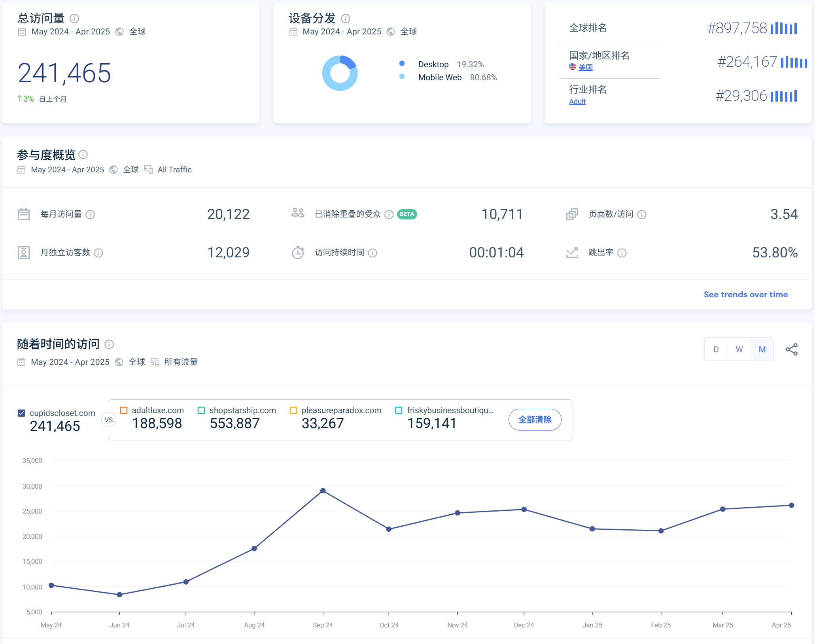Click global rank #897,758 value

pyautogui.click(x=737, y=28)
